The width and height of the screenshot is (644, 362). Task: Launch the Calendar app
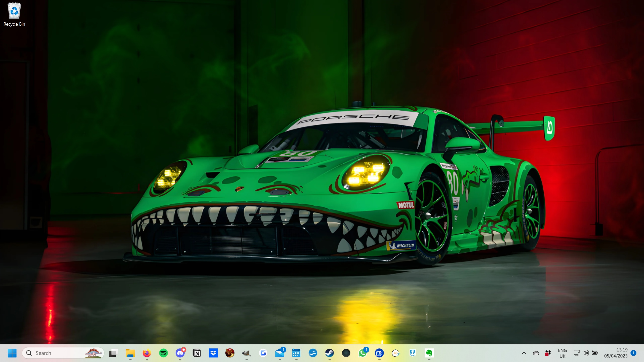(297, 353)
